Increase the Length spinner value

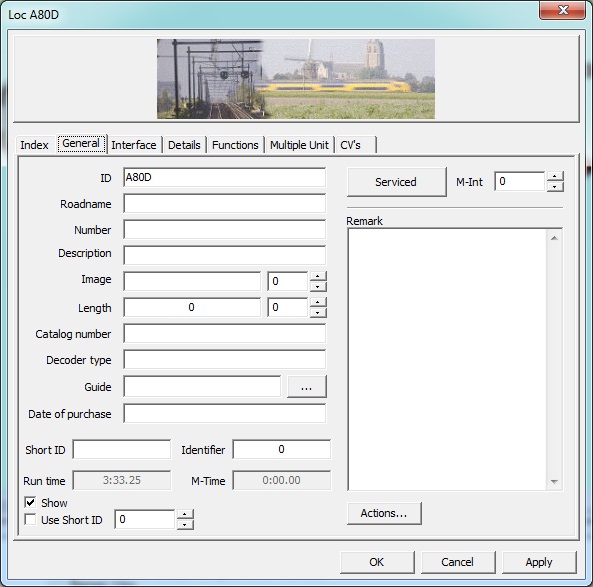(318, 302)
